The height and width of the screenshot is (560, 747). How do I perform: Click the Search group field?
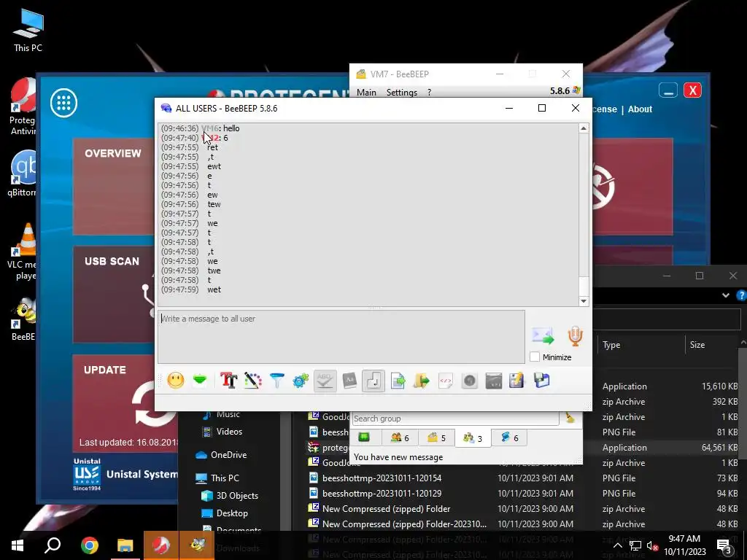point(455,419)
